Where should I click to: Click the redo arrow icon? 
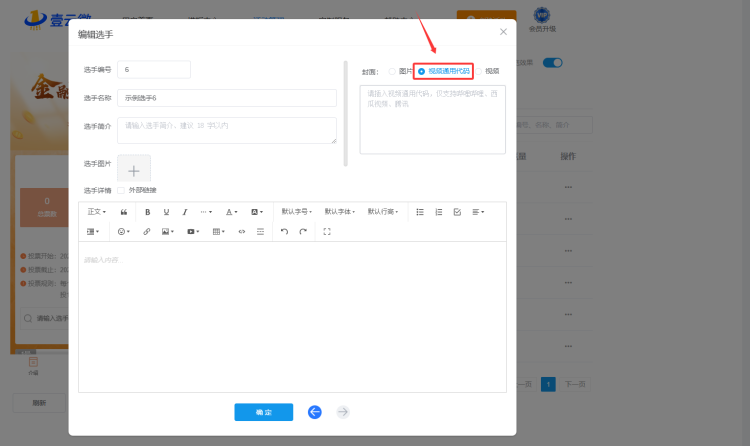[303, 231]
